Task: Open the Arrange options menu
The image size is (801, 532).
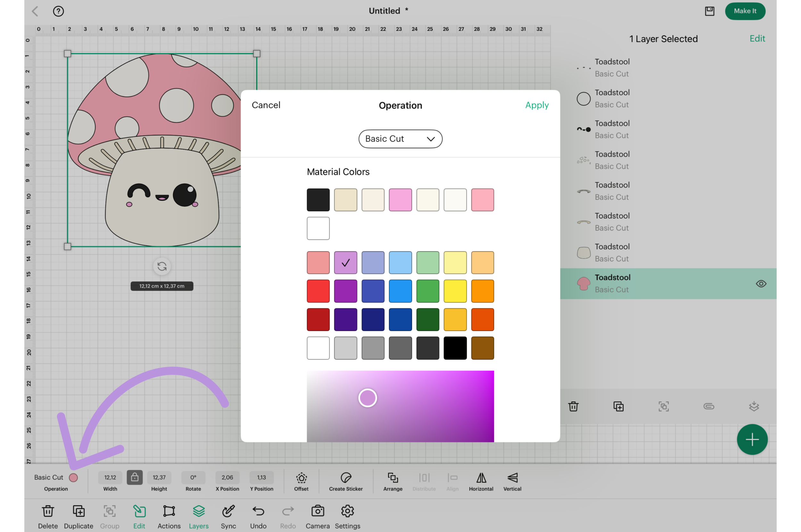Action: click(392, 478)
